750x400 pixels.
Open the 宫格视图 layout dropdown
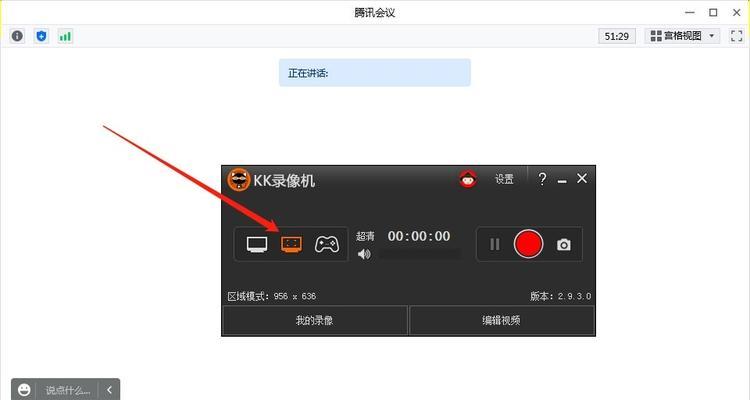tap(682, 36)
